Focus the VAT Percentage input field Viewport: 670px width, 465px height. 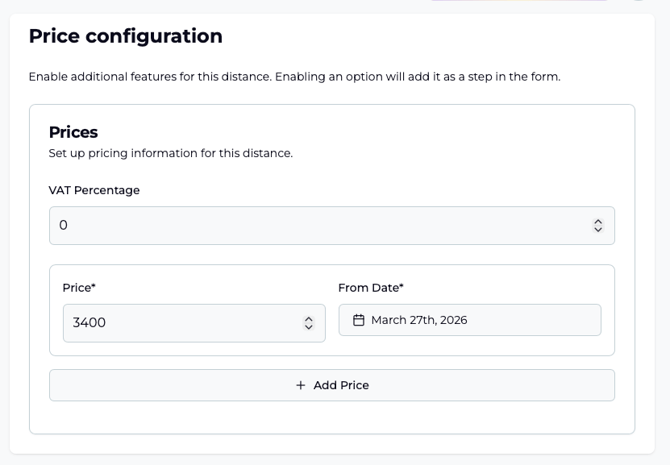click(320, 226)
